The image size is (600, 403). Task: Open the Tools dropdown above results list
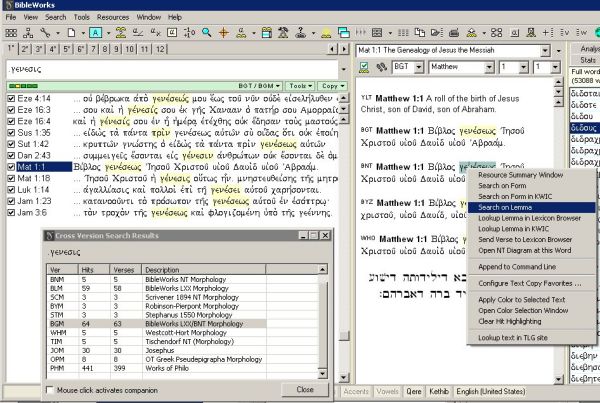coord(300,86)
